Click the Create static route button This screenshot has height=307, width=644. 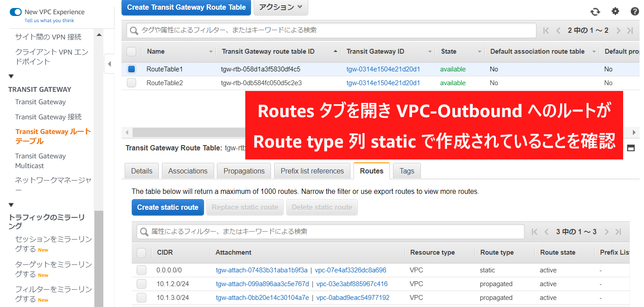pyautogui.click(x=168, y=207)
